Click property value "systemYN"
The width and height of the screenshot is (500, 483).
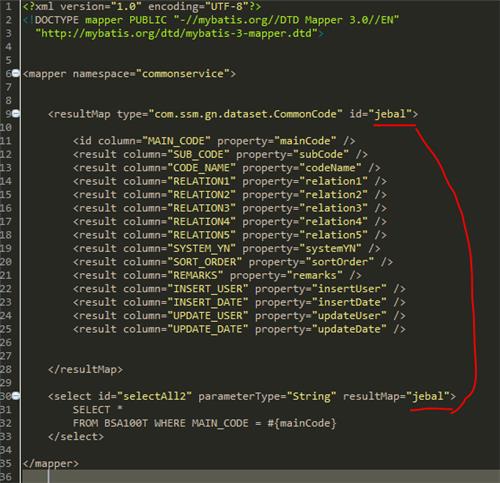coord(330,248)
